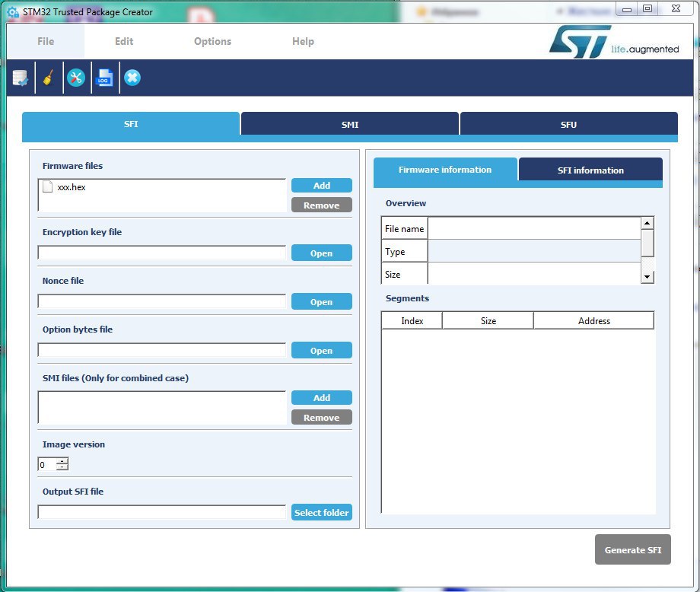Image resolution: width=700 pixels, height=592 pixels.
Task: Click the Nonce file input field
Action: pyautogui.click(x=161, y=301)
